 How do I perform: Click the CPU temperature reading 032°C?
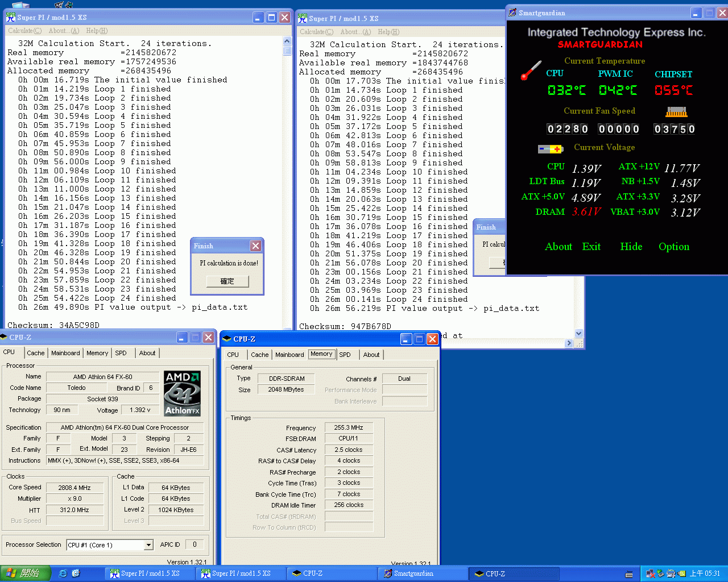pos(566,90)
